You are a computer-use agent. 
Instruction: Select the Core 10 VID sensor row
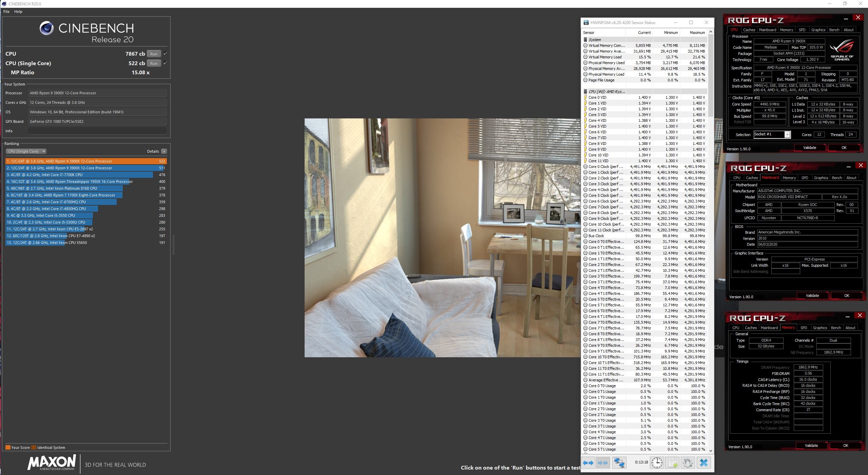tap(645, 155)
